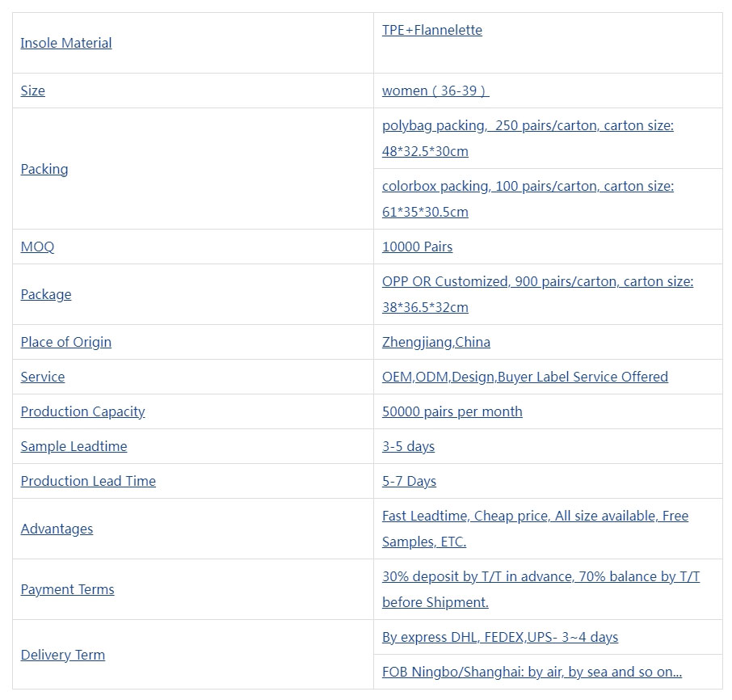Click the Insole Material link
The height and width of the screenshot is (700, 732).
coord(66,43)
